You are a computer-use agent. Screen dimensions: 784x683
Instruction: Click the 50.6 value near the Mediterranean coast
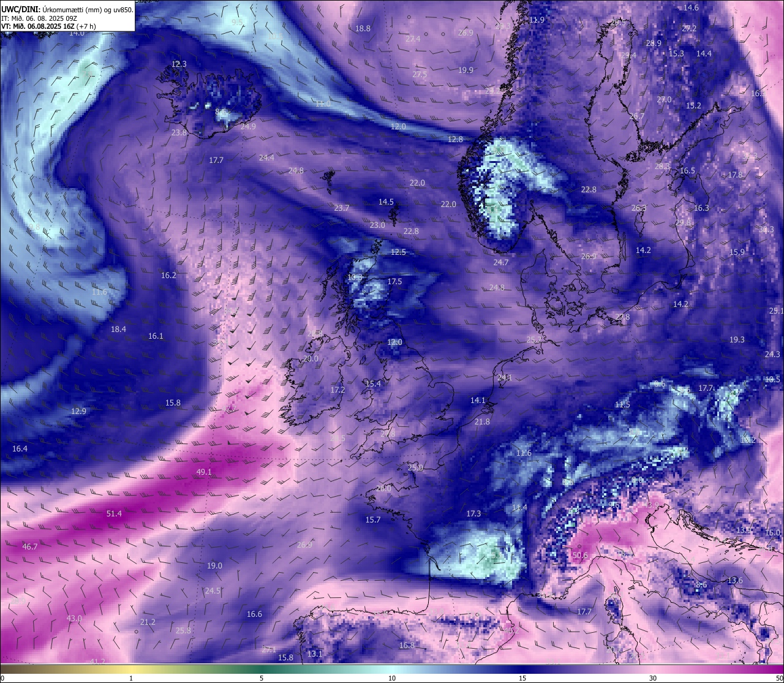click(580, 556)
